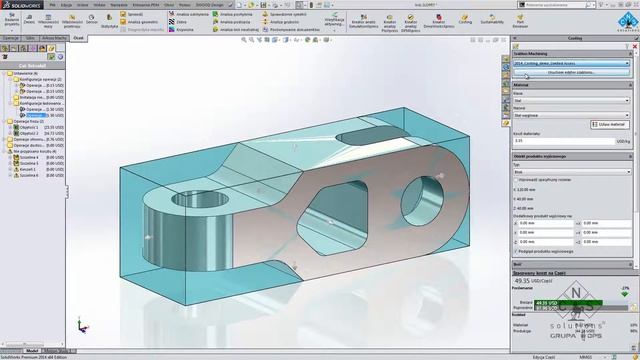This screenshot has width=640, height=360.
Task: Open Właściwości przekroju tool
Action: point(72,21)
